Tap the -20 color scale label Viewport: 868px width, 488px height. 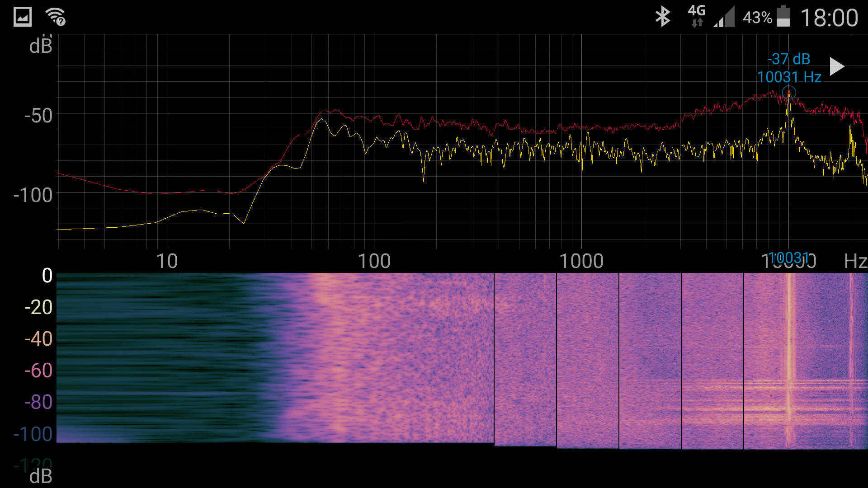[x=38, y=307]
